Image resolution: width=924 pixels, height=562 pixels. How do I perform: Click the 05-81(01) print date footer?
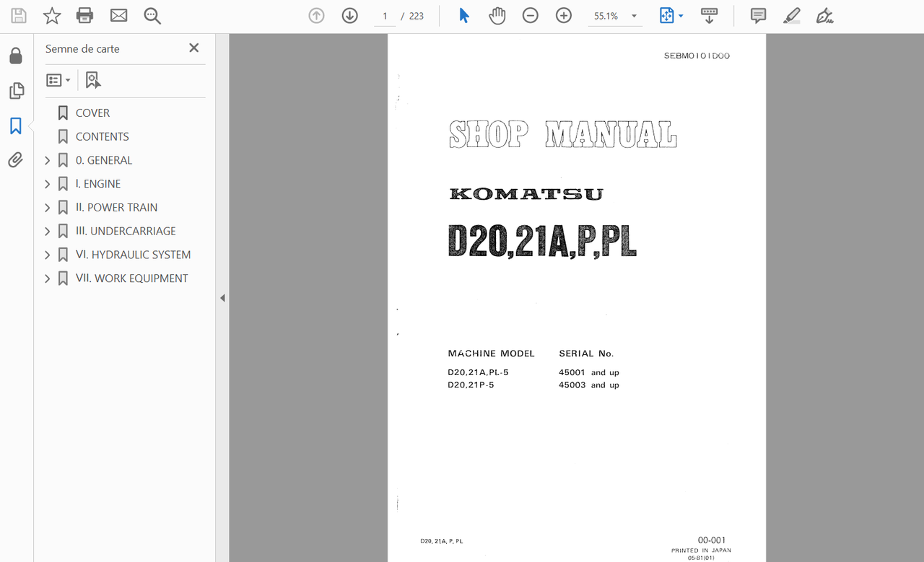pyautogui.click(x=701, y=558)
